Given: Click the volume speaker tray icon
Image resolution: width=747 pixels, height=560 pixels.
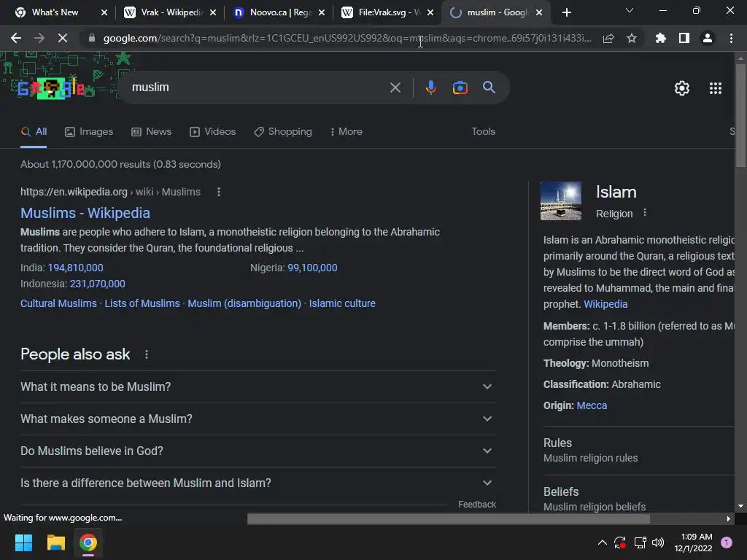Looking at the screenshot, I should (658, 542).
